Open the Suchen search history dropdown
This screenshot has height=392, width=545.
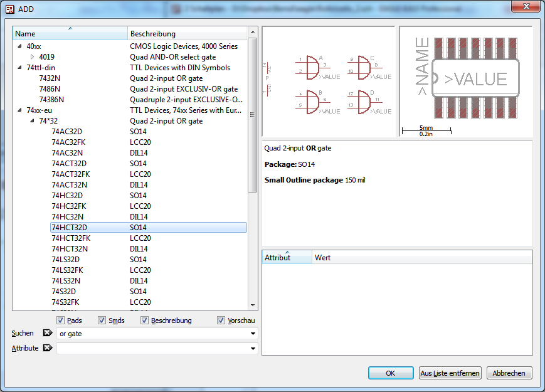click(253, 334)
